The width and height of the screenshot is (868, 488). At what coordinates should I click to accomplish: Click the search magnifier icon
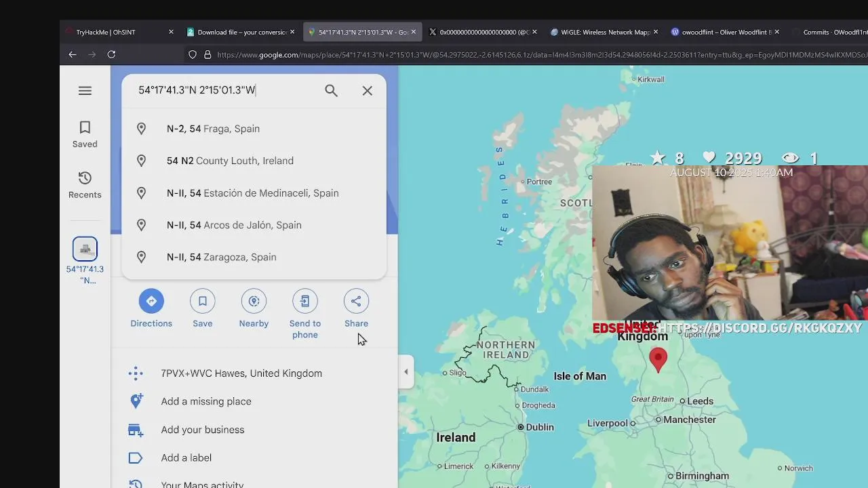331,90
